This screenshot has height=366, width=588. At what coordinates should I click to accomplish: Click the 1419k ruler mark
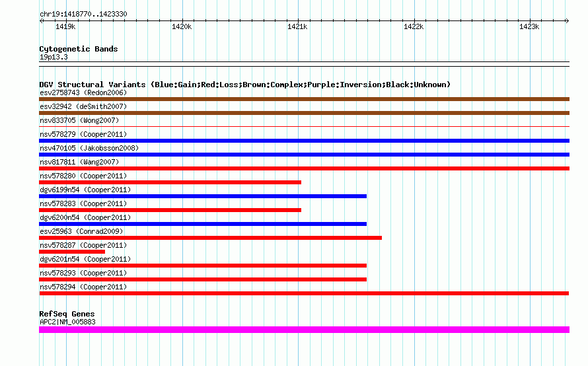65,26
